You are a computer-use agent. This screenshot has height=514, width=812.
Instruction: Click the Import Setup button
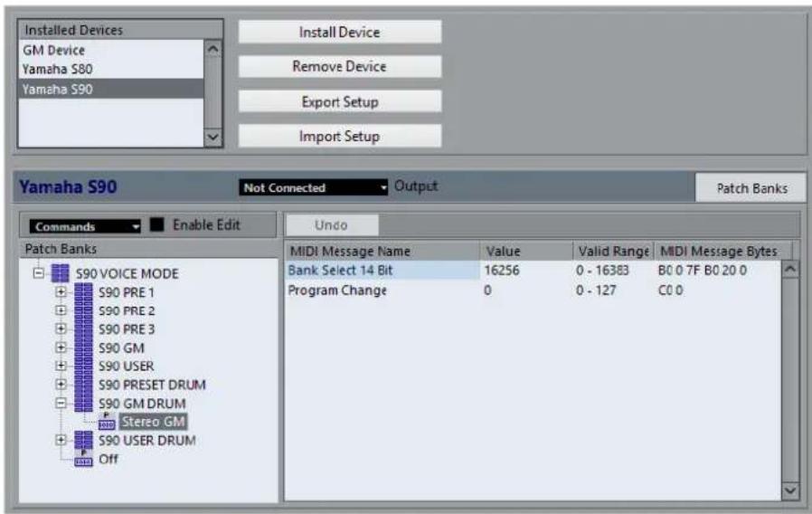pyautogui.click(x=340, y=137)
